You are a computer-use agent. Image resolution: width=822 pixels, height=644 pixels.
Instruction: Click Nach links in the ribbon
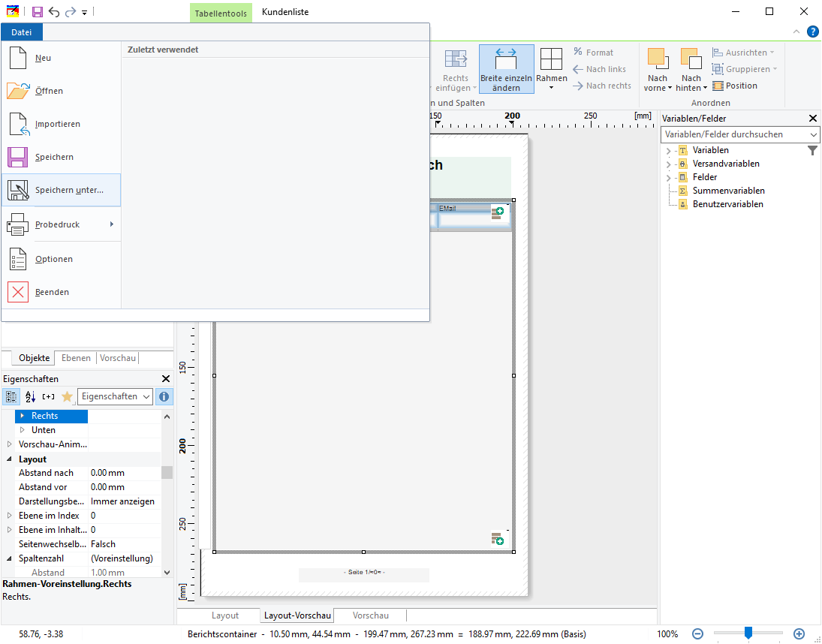(599, 69)
